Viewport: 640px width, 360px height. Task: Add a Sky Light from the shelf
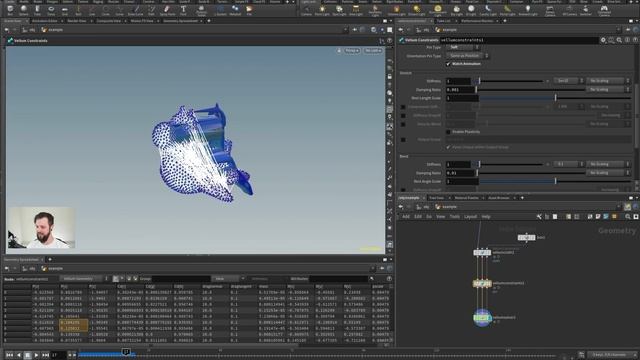(x=456, y=10)
